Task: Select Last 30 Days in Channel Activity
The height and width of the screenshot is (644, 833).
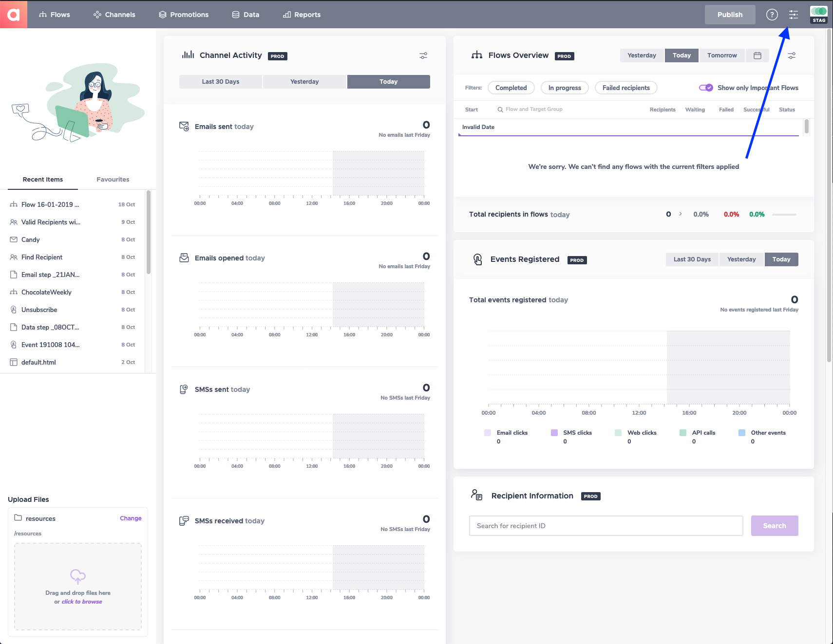Action: (x=221, y=82)
